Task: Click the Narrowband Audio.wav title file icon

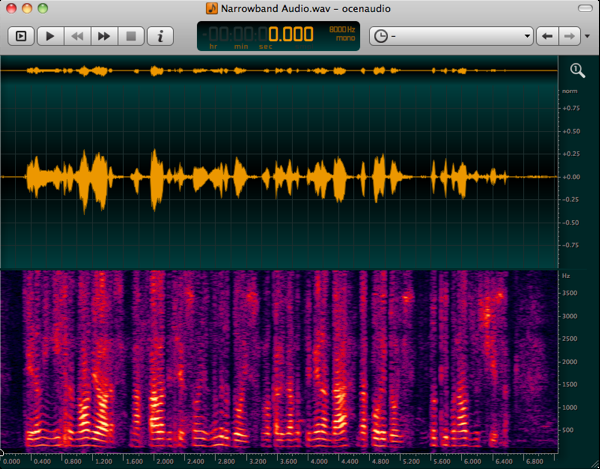Action: click(x=212, y=8)
